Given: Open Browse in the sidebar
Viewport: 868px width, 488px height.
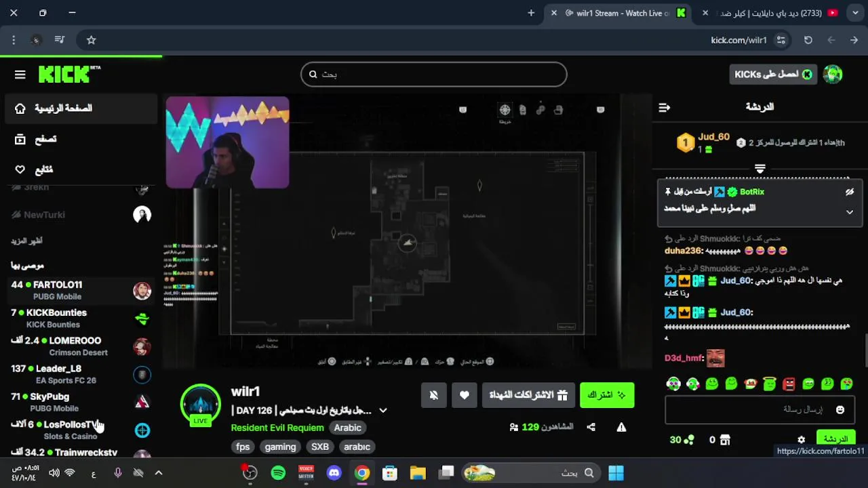Looking at the screenshot, I should click(x=81, y=139).
